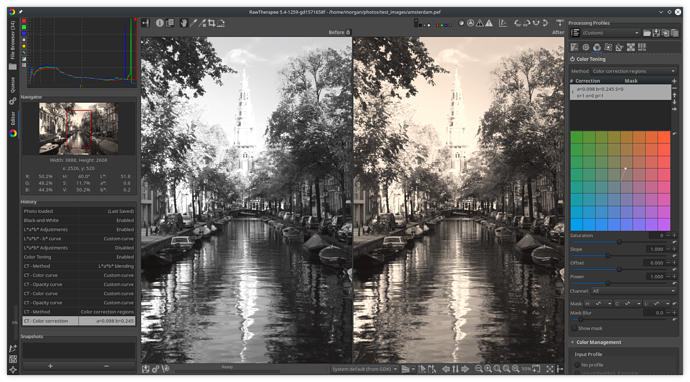The width and height of the screenshot is (690, 382).
Task: Select the Hand navigation tool
Action: point(184,23)
